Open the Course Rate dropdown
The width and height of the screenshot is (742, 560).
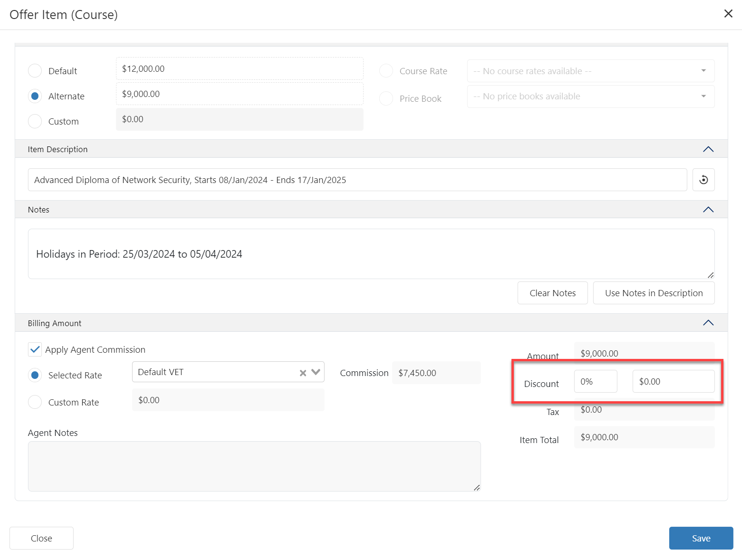[590, 71]
